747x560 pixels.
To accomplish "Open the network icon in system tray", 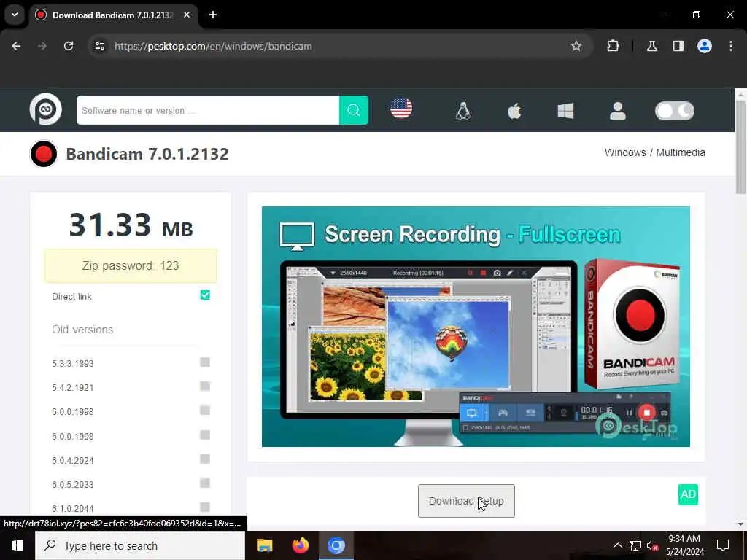I will [635, 545].
